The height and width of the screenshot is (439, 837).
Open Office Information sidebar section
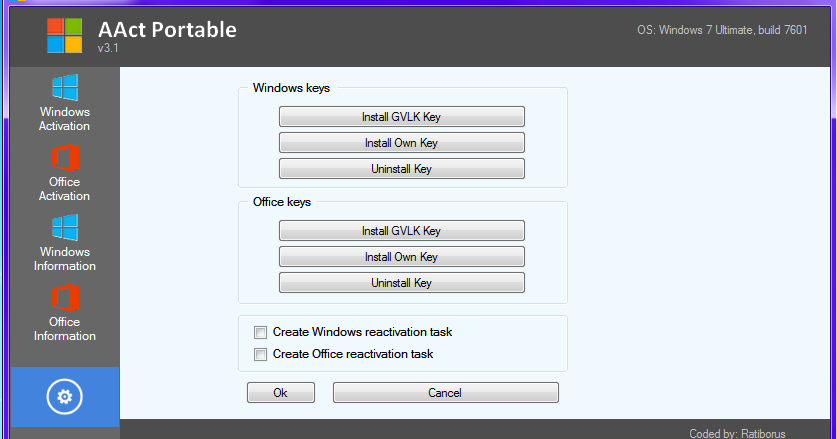65,313
